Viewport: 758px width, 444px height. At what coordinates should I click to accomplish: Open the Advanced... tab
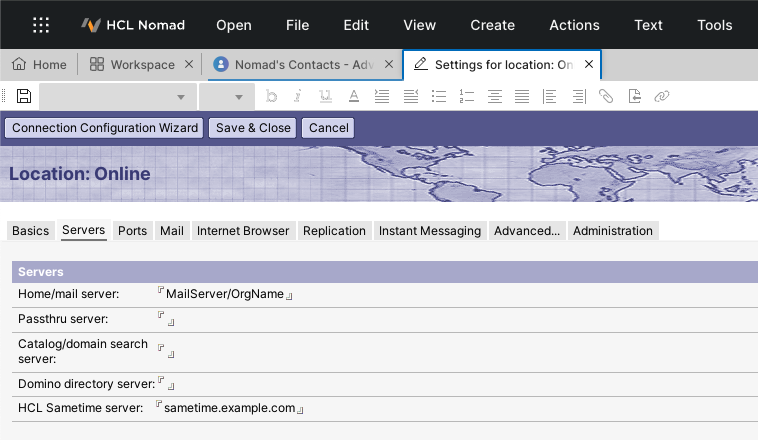coord(527,231)
